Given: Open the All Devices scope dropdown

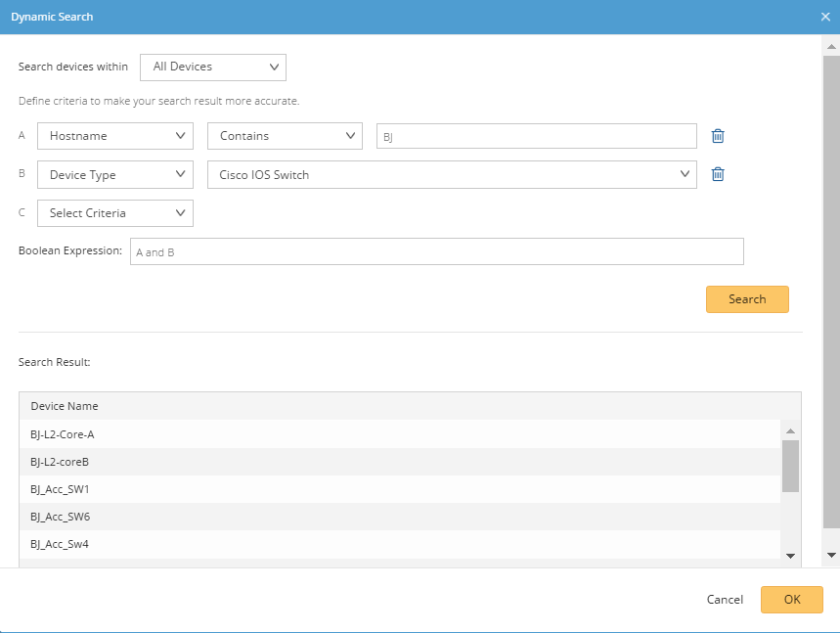Looking at the screenshot, I should pyautogui.click(x=213, y=67).
